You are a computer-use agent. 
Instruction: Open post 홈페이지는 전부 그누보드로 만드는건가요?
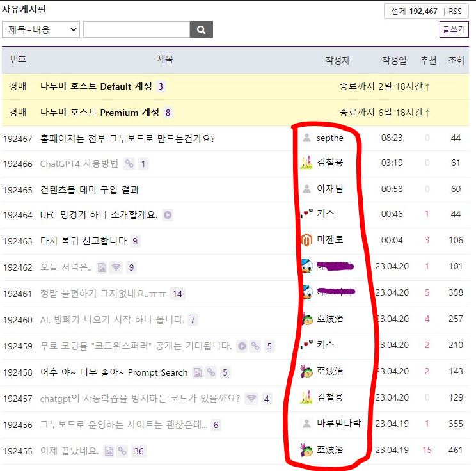coord(127,138)
